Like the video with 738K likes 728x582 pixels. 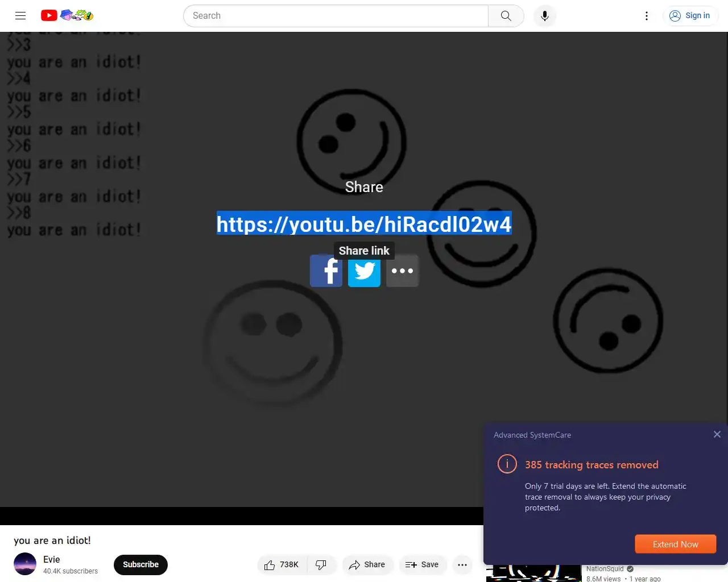click(282, 564)
